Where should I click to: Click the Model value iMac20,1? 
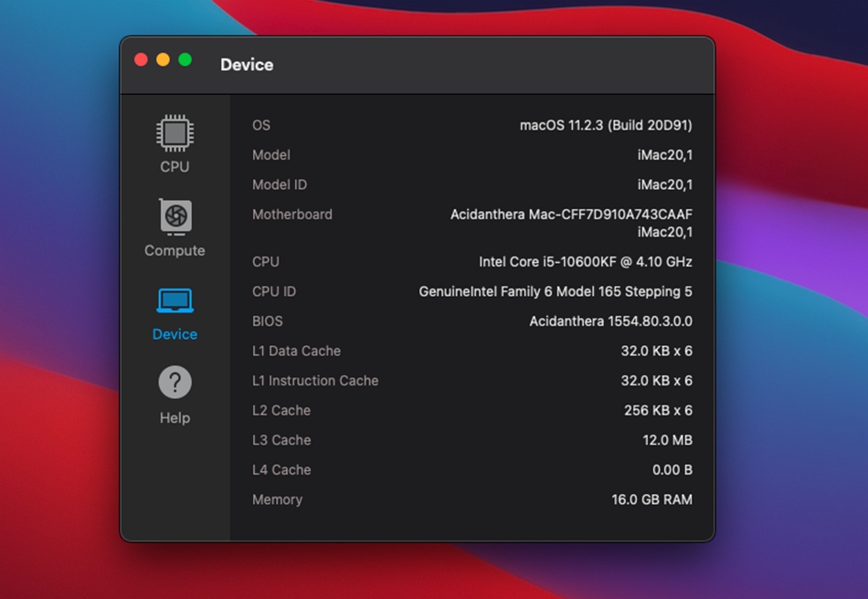click(x=665, y=155)
